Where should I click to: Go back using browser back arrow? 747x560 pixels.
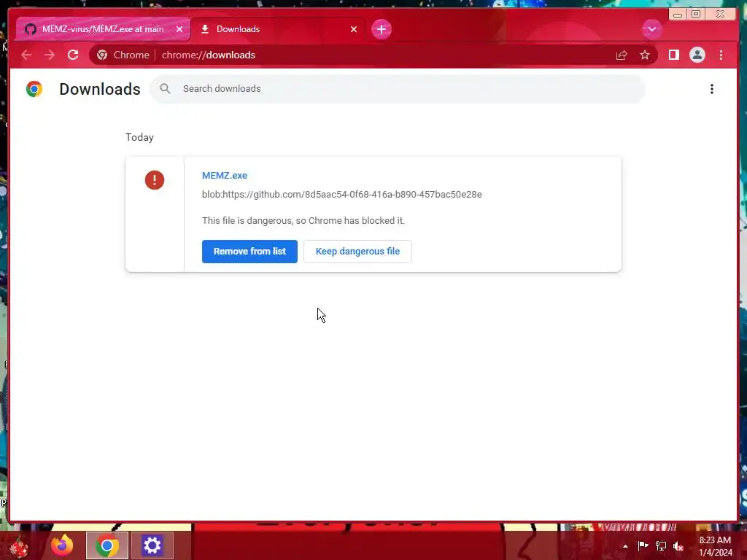click(26, 55)
